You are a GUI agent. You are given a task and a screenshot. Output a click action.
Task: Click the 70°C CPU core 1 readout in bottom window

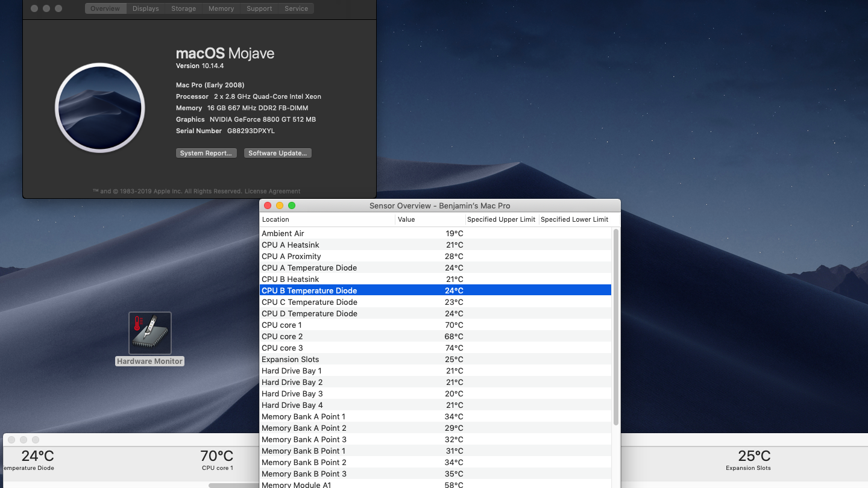click(217, 459)
